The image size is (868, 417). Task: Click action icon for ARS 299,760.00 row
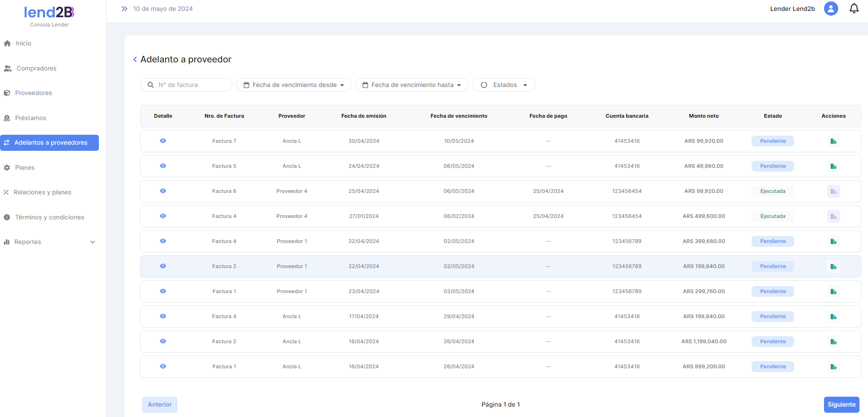pos(833,292)
